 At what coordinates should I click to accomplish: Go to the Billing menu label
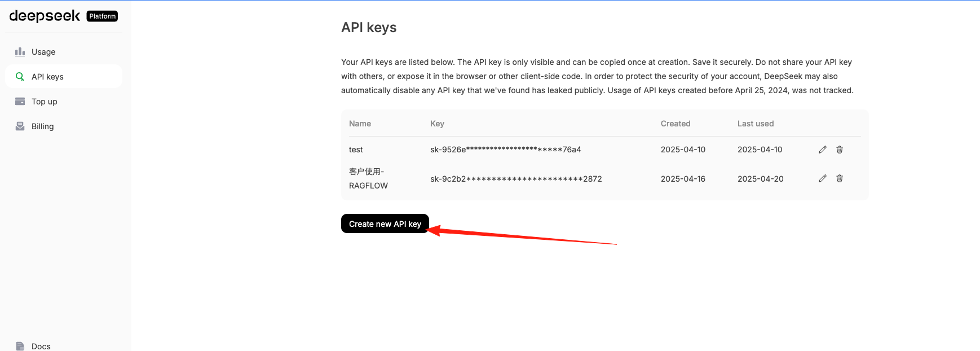tap(43, 126)
